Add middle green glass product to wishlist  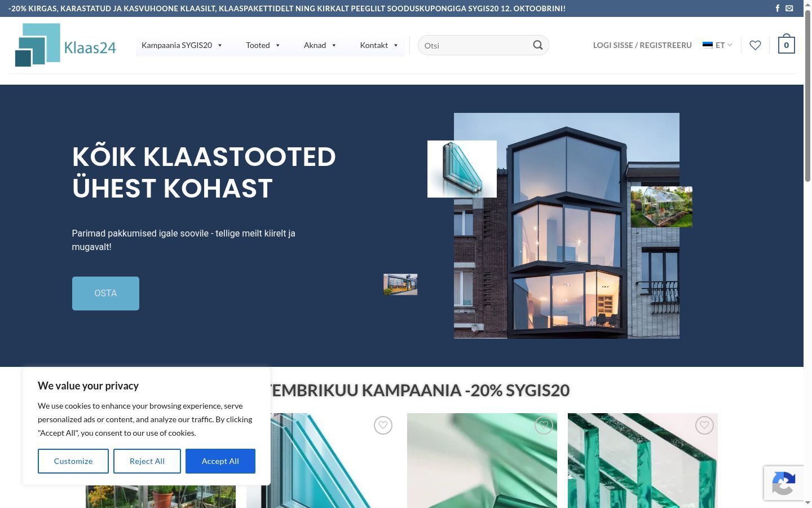[544, 425]
